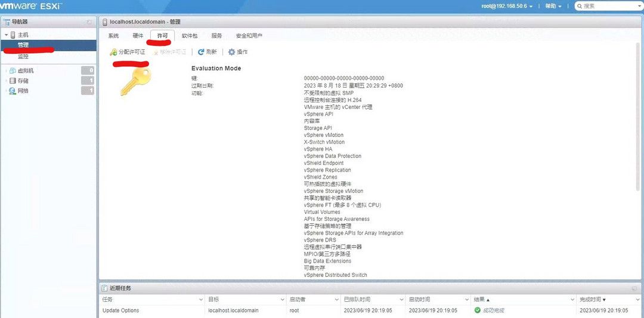Click the vShield Endpoint feature entry
644x318 pixels.
[x=324, y=163]
